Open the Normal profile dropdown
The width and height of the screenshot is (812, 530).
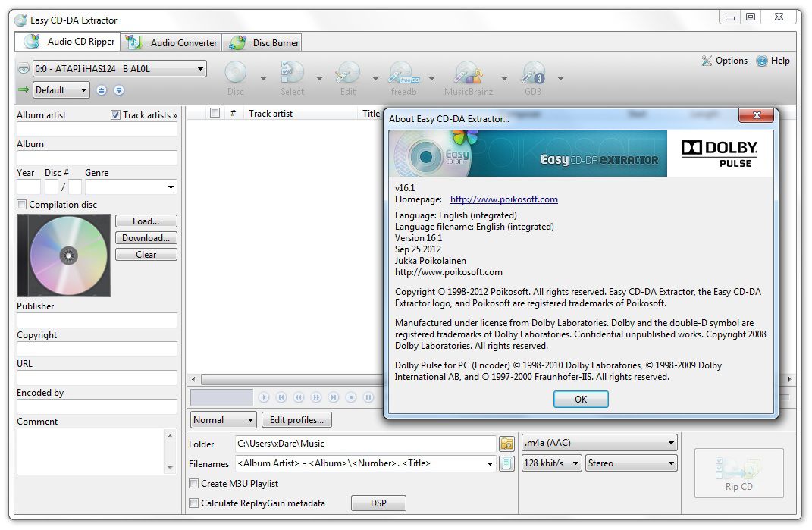point(224,419)
